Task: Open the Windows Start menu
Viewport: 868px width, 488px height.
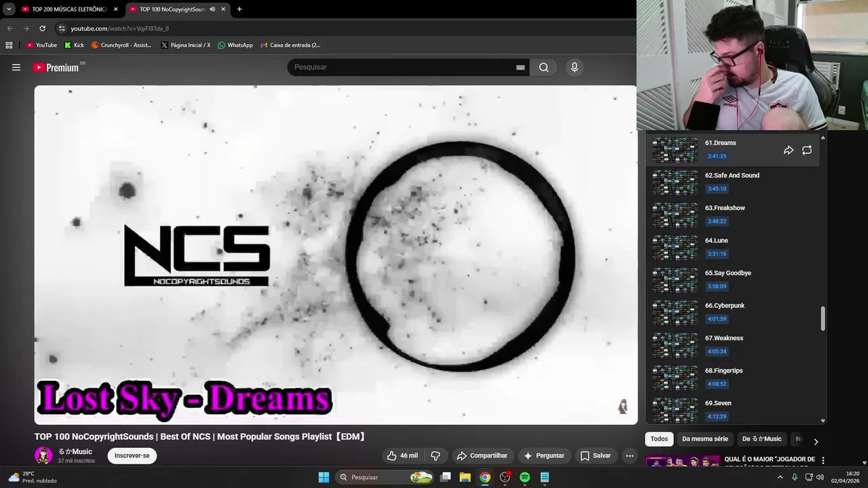Action: 323,477
